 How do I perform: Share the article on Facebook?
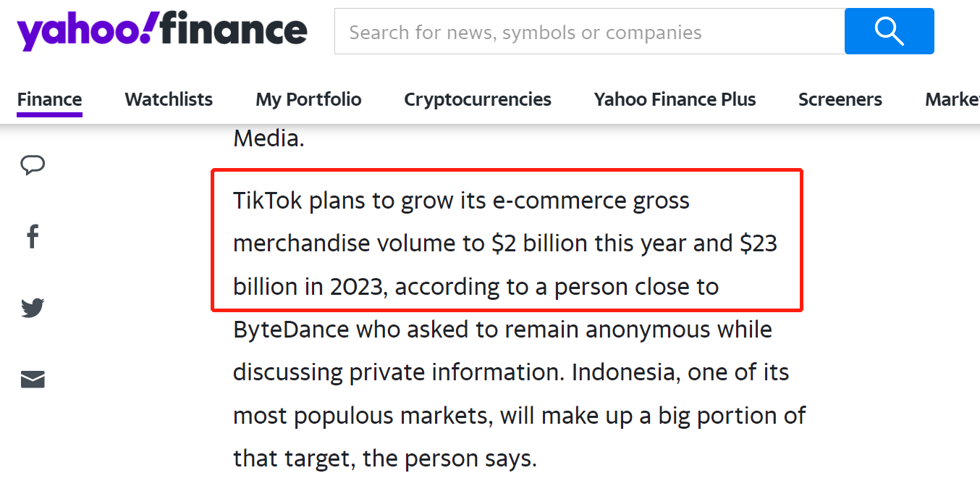pyautogui.click(x=33, y=236)
